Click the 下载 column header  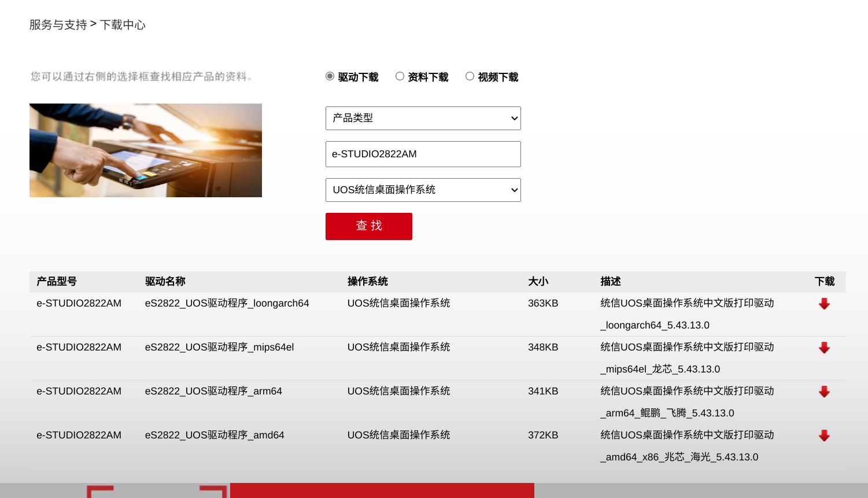(x=825, y=282)
